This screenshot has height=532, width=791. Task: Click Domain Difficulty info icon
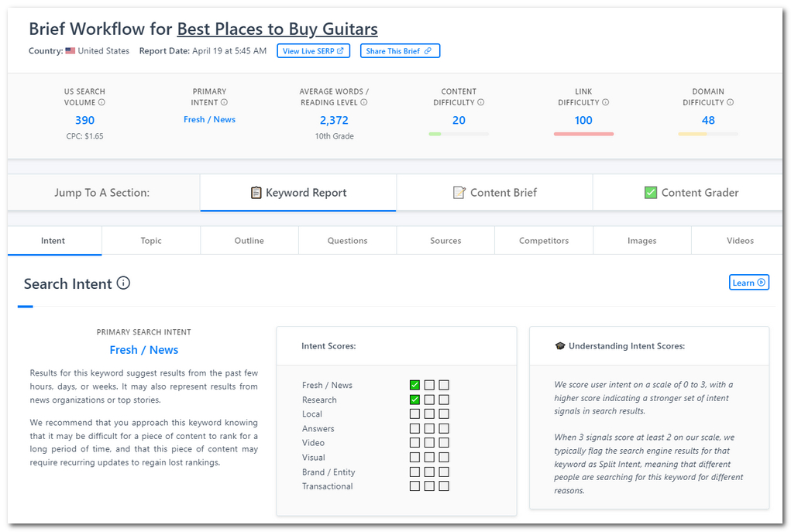pos(731,102)
